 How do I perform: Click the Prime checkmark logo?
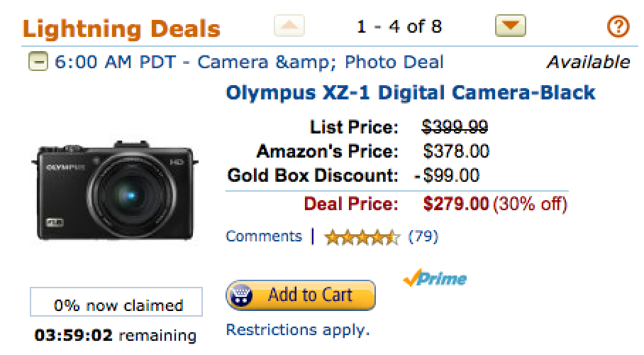pyautogui.click(x=434, y=279)
